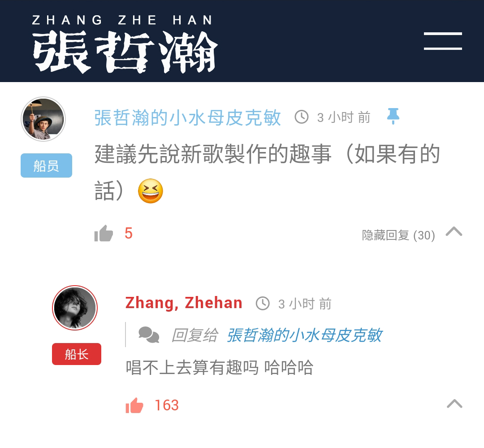Click the laughing emoji in the comment
Viewport: 484px width, 448px height.
[x=150, y=191]
